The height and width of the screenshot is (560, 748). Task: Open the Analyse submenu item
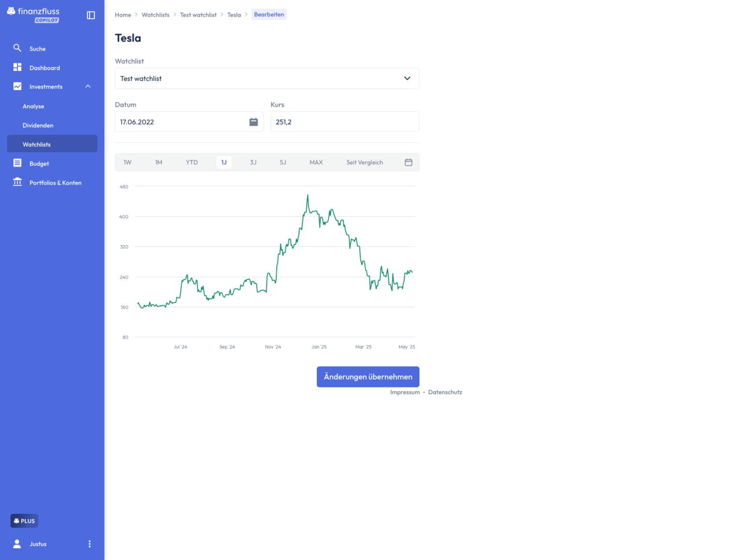34,106
